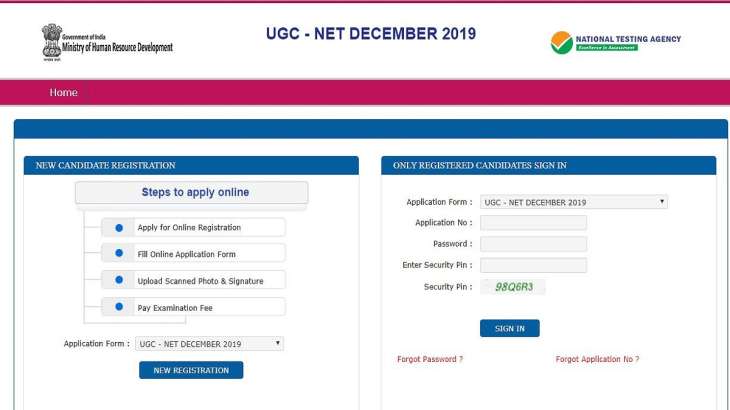Open Application Form dropdown in sign-in panel
Screen dimensions: 730x410
574,202
